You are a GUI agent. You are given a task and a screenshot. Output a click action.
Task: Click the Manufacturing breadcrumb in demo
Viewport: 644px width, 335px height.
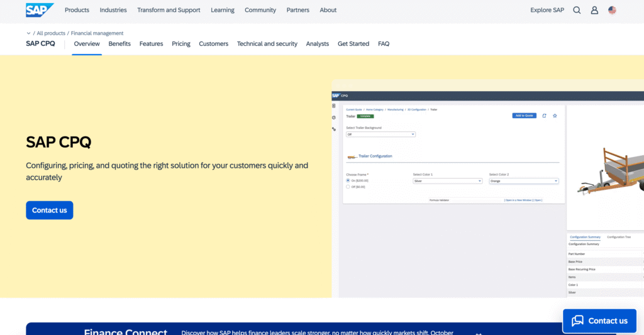pos(396,109)
